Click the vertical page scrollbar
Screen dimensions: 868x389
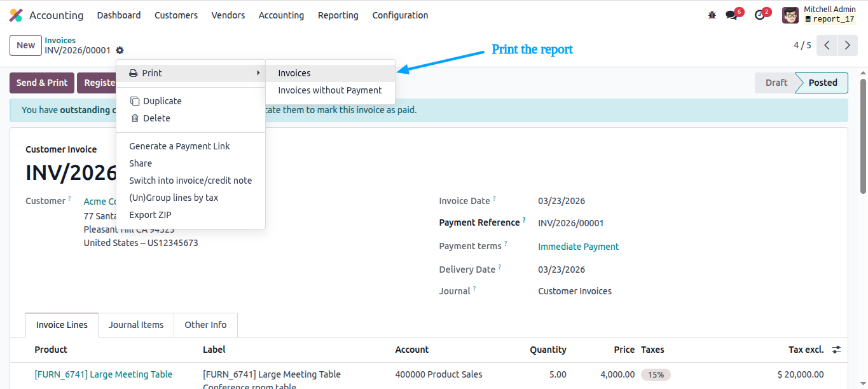pyautogui.click(x=863, y=136)
